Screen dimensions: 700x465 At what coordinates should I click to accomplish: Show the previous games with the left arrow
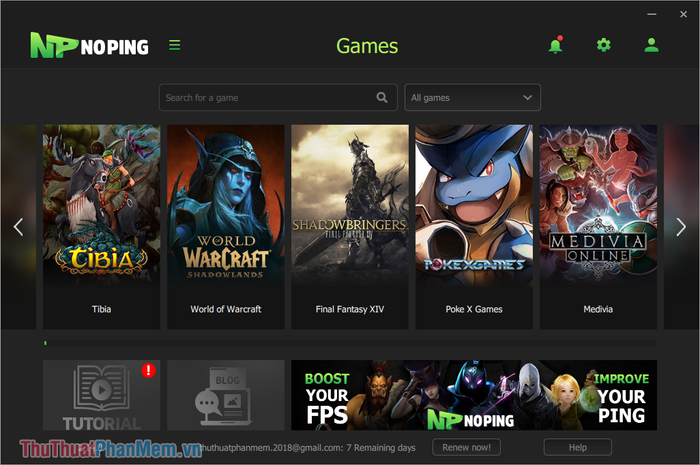[18, 227]
